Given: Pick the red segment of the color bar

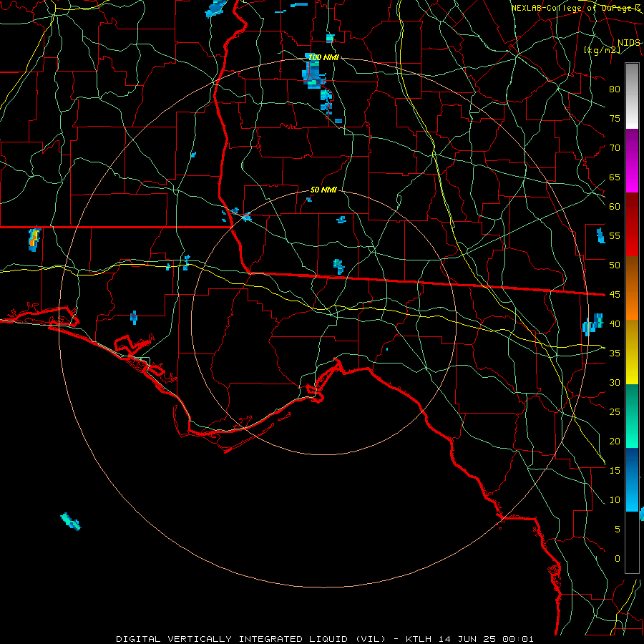Looking at the screenshot, I should (x=632, y=224).
